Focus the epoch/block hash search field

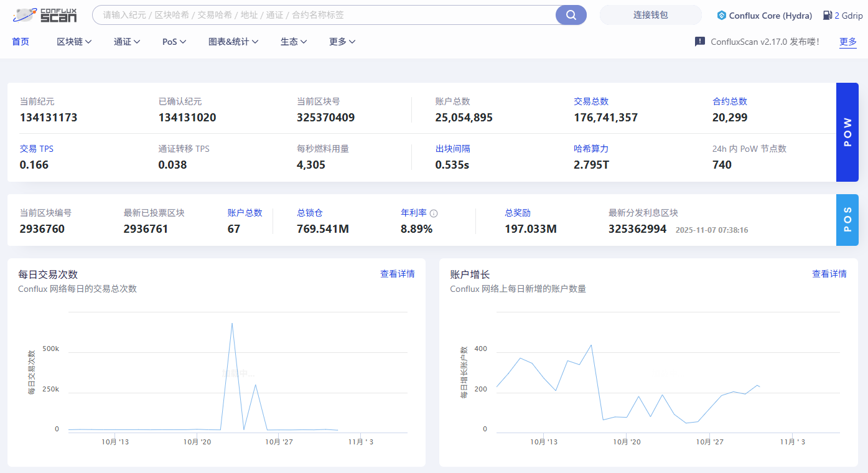coord(324,15)
